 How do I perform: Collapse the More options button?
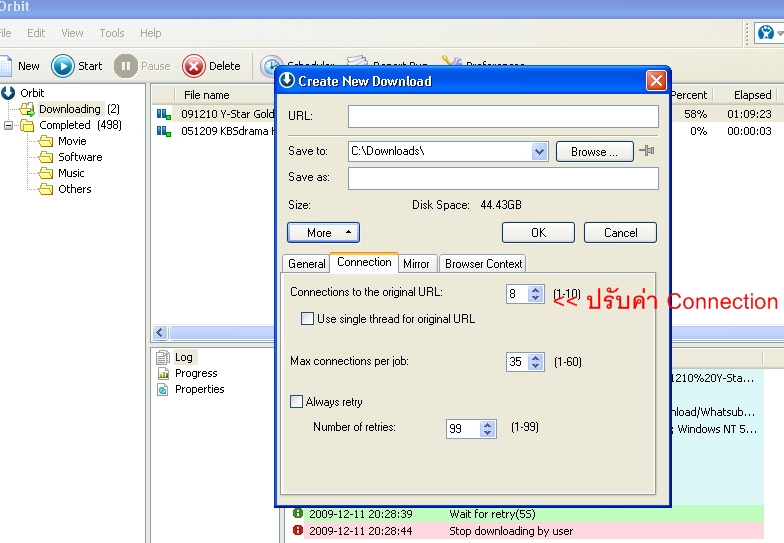pyautogui.click(x=324, y=232)
